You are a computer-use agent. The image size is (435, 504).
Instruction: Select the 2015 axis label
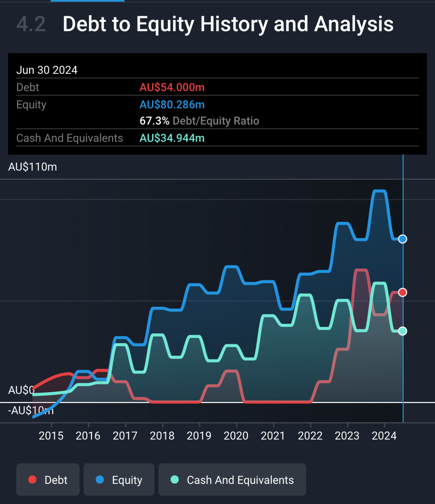coord(51,436)
